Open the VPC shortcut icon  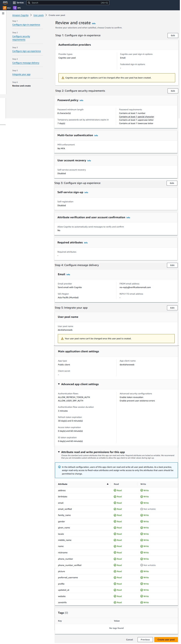tap(15, 8)
